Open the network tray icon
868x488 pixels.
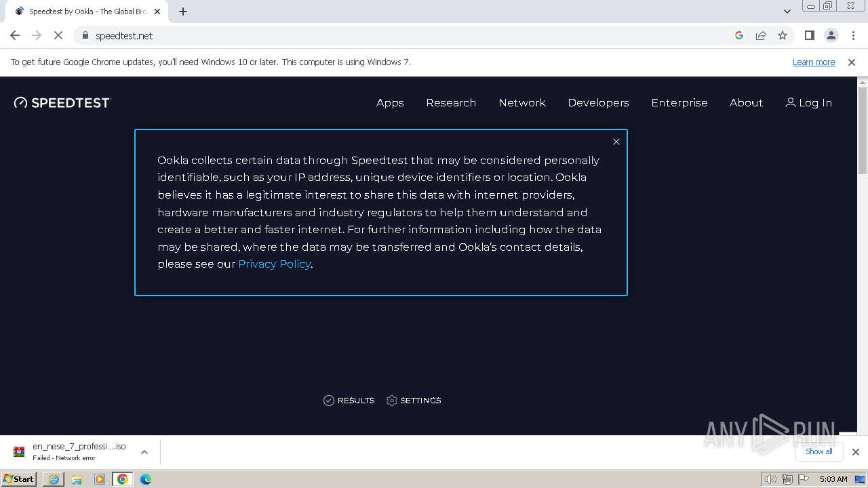[787, 479]
